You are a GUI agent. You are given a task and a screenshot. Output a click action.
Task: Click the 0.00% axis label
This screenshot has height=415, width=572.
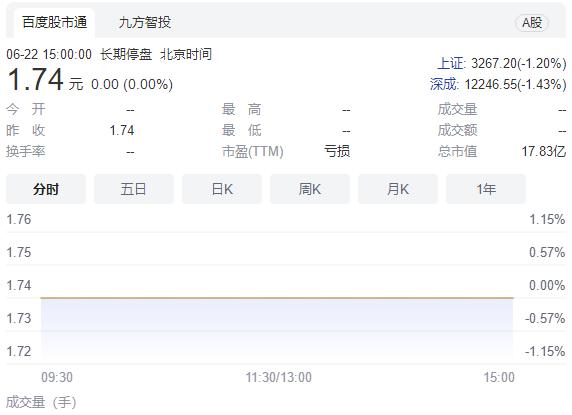(547, 285)
